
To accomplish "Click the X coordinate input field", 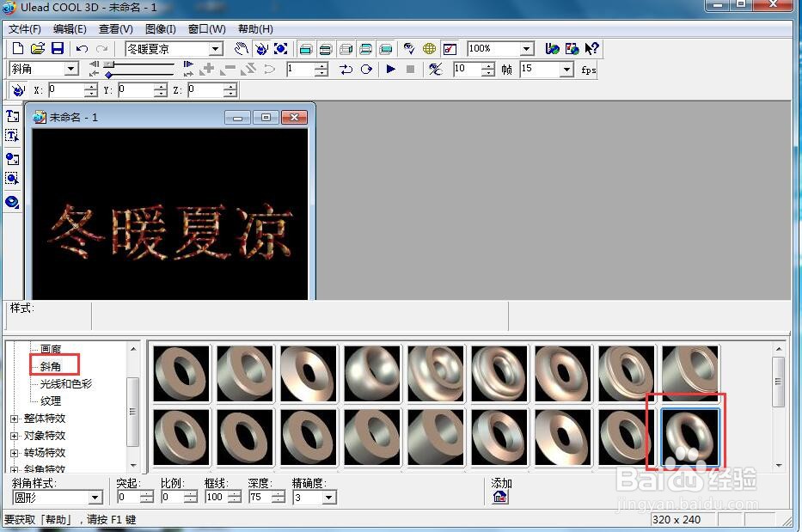I will (x=66, y=90).
